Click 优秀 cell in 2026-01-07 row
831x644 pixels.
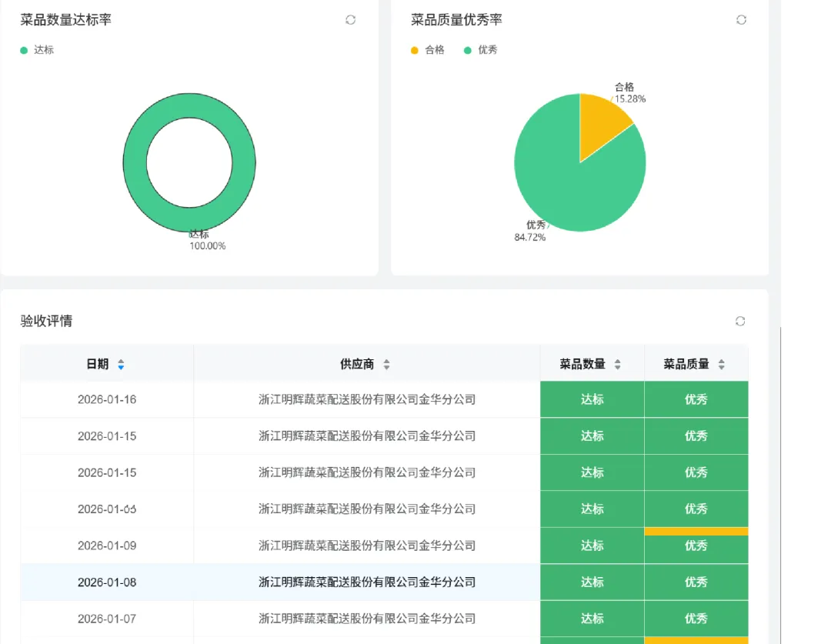(696, 619)
